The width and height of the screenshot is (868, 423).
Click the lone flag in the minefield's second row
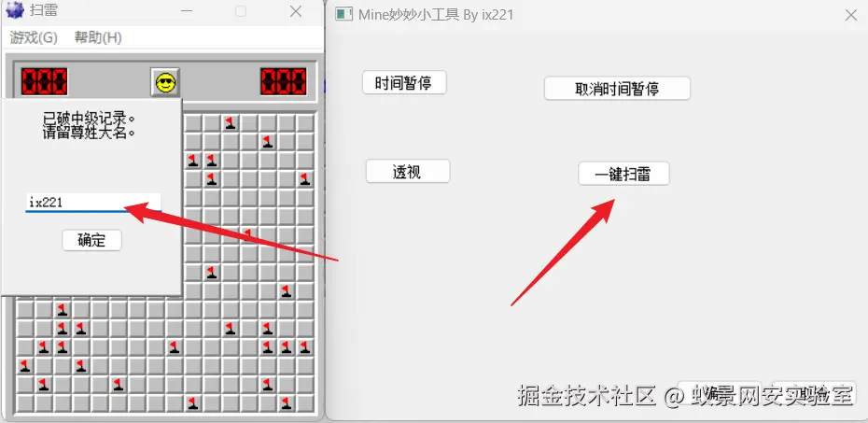click(268, 142)
